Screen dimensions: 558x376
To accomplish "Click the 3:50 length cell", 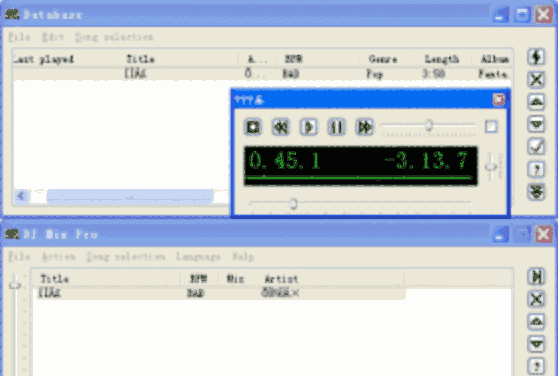I will [433, 74].
